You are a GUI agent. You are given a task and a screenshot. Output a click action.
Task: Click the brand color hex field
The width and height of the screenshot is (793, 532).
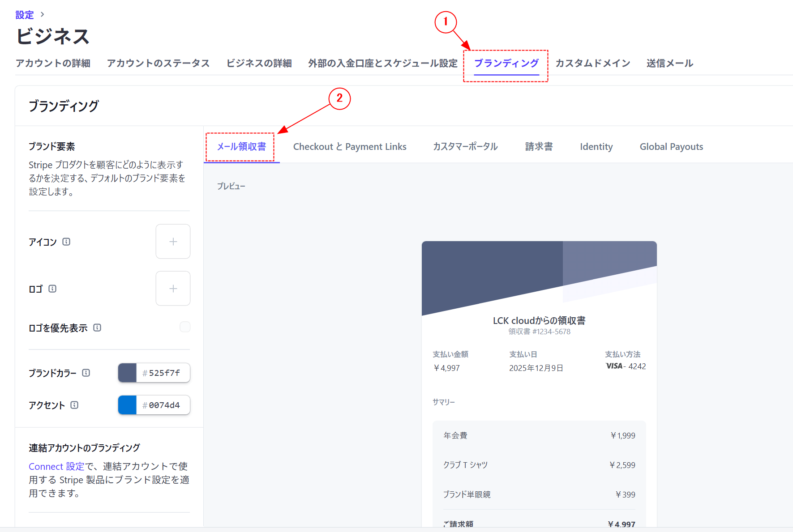[x=164, y=373]
